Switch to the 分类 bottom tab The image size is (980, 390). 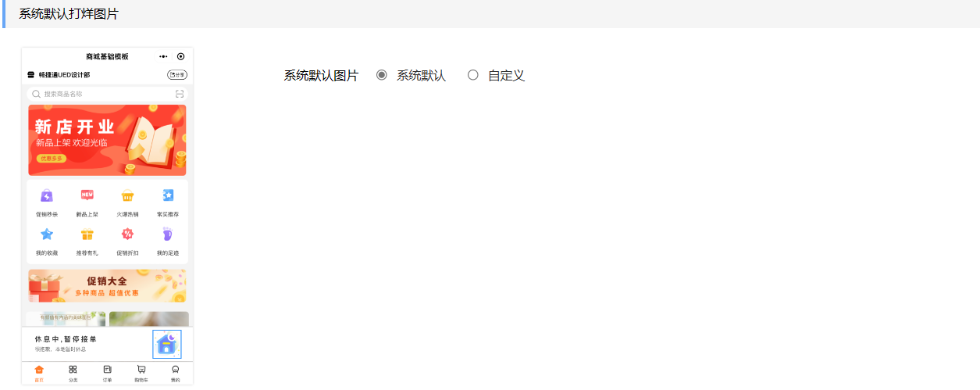point(73,373)
